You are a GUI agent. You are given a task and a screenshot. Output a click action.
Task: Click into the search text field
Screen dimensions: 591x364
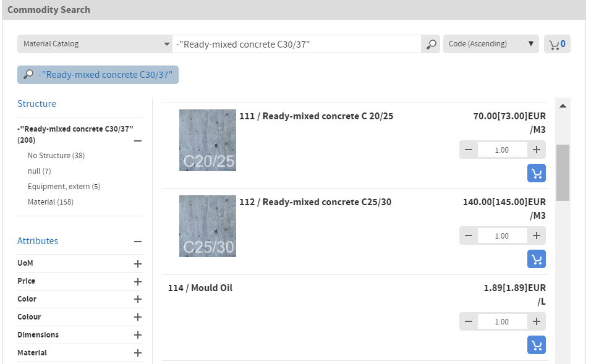click(x=297, y=44)
